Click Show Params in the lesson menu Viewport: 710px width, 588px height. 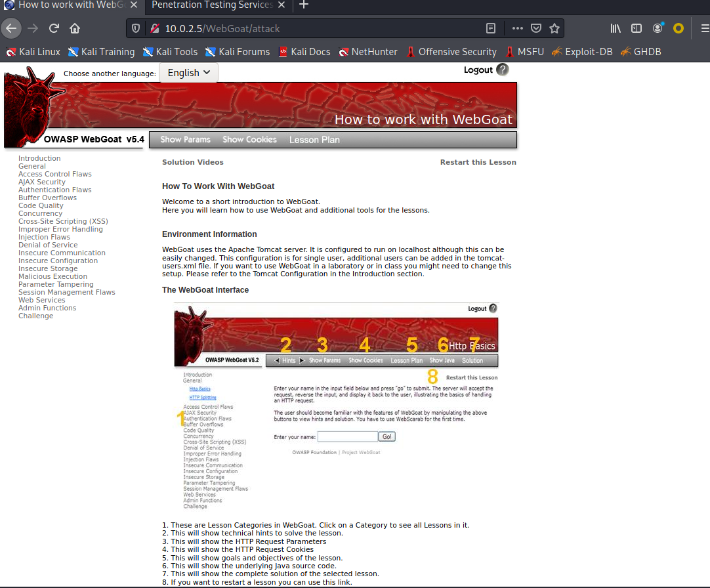[x=185, y=140]
